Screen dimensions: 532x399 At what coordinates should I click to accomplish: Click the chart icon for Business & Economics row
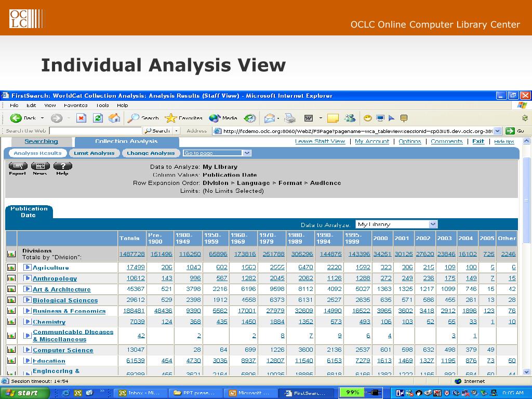point(11,311)
